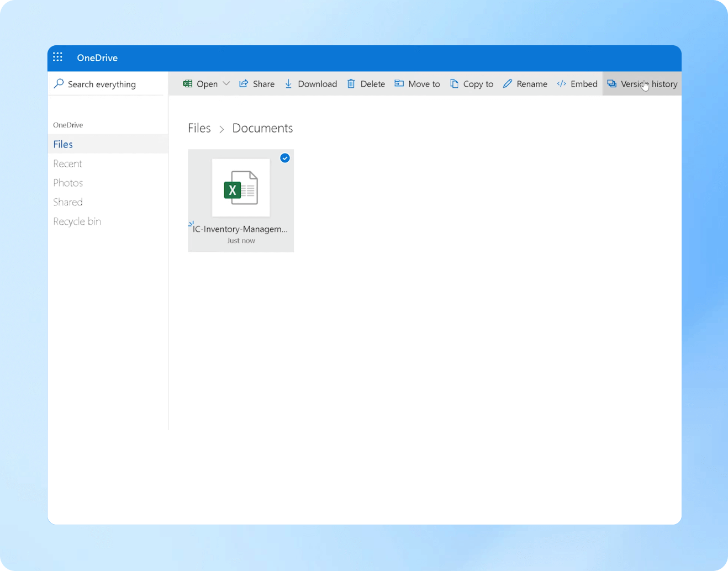Image resolution: width=728 pixels, height=571 pixels.
Task: Deselect the checked circle on the Excel file
Action: click(285, 158)
